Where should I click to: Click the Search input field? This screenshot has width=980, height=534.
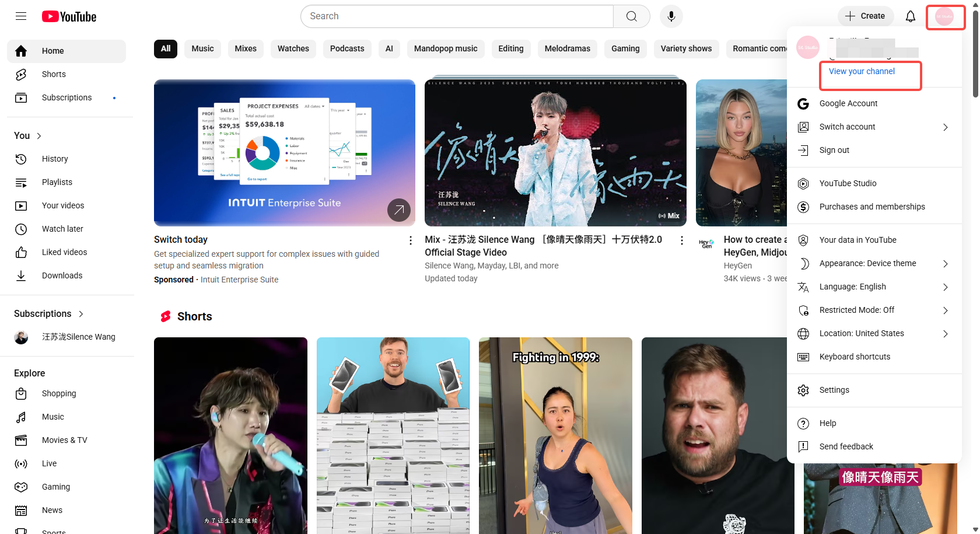(x=457, y=16)
